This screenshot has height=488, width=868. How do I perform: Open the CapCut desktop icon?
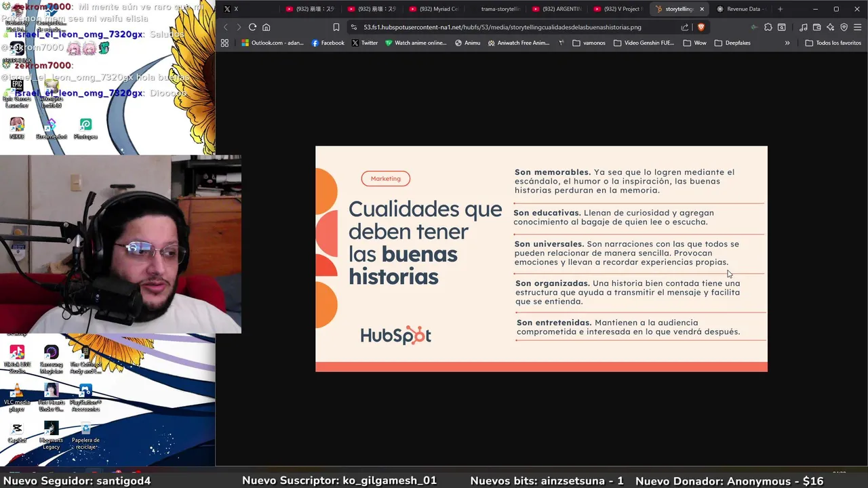pos(17,433)
